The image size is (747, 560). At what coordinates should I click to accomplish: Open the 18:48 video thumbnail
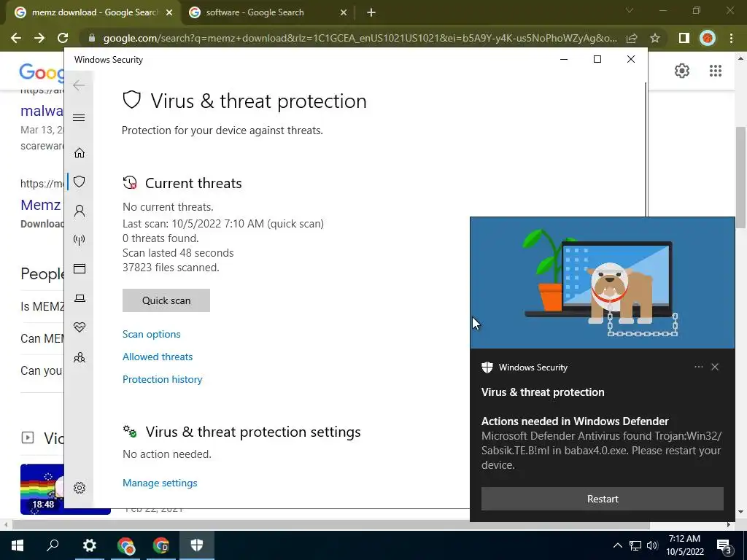point(65,489)
